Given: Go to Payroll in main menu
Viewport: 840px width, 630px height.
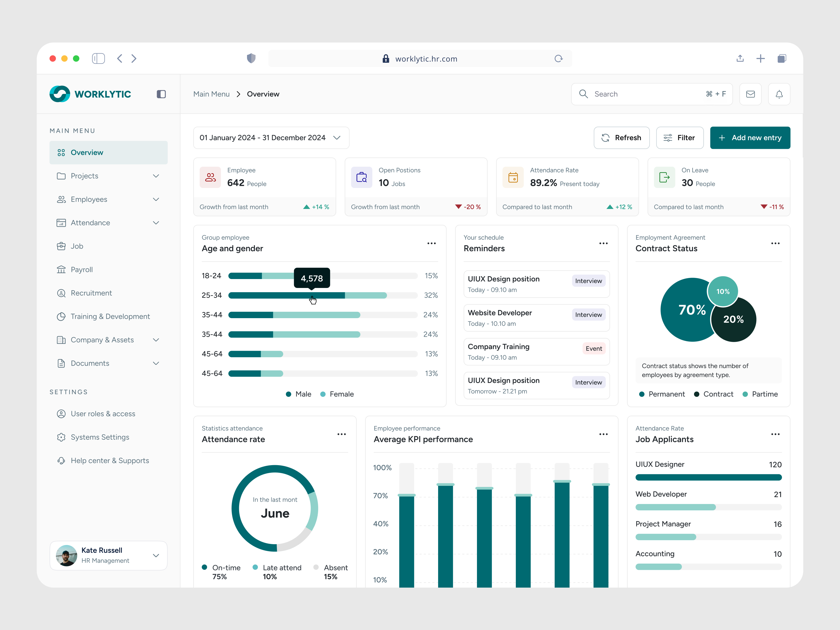Looking at the screenshot, I should coord(82,270).
